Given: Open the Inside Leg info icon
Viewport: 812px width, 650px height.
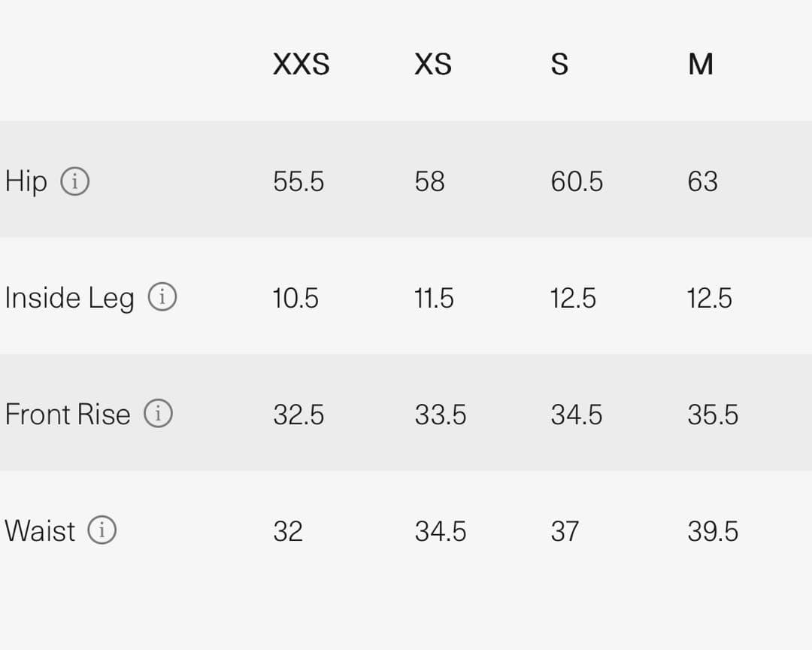Looking at the screenshot, I should coord(162,297).
